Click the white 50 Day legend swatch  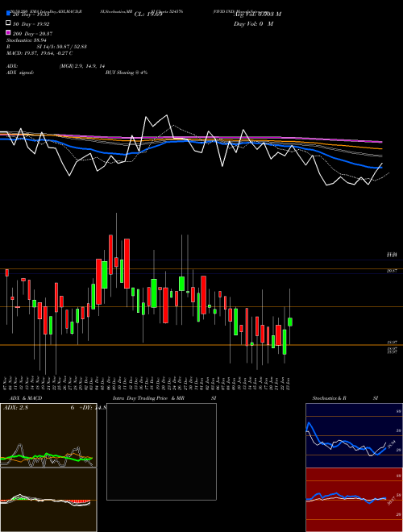8,23
